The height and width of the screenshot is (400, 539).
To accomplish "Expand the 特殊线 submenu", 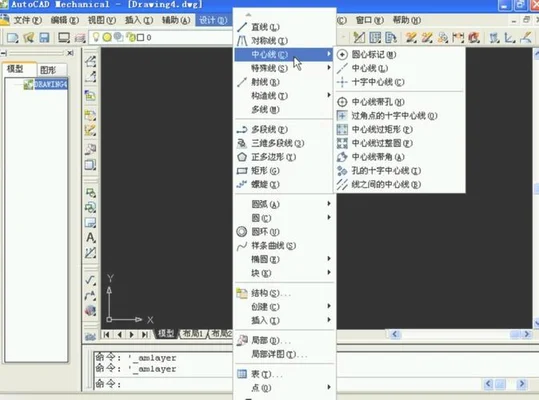I will [x=284, y=68].
